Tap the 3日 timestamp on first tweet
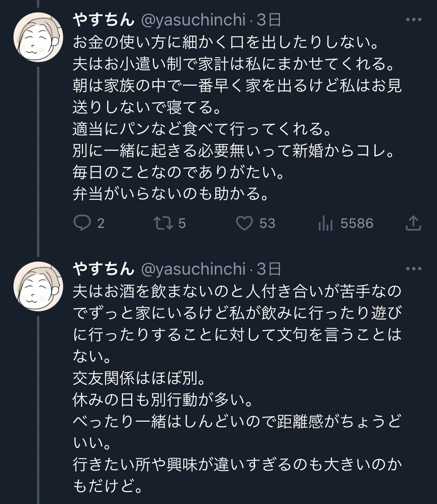Screen dimensions: 437x504 [269, 20]
